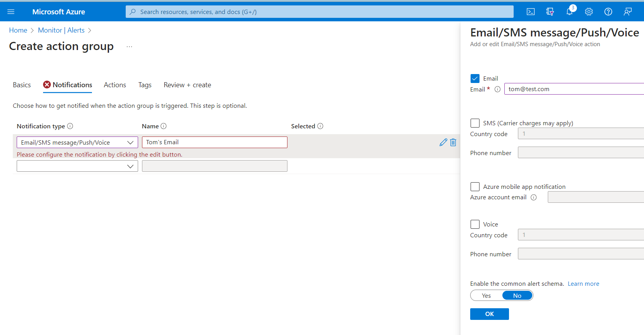Open the Tags tab
The width and height of the screenshot is (644, 335).
(145, 85)
